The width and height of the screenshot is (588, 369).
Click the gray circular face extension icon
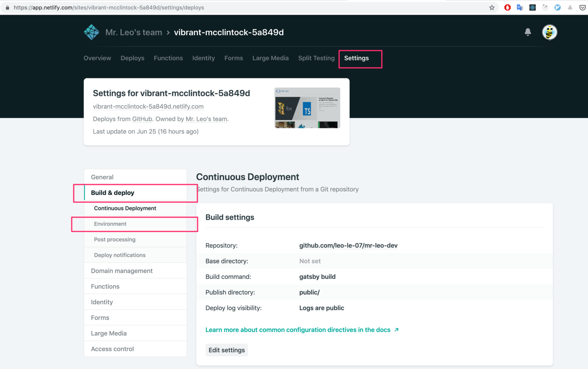[x=545, y=7]
